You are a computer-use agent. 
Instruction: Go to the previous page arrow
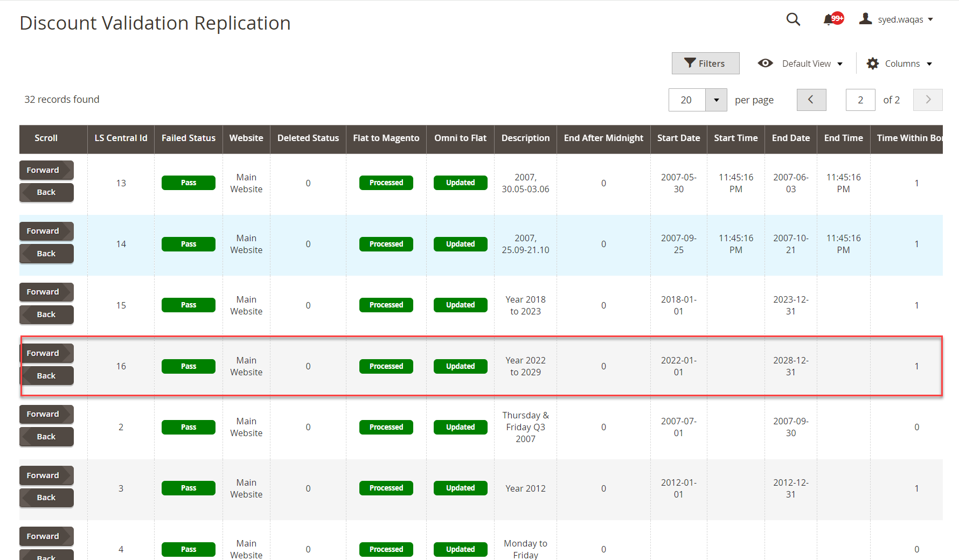[x=811, y=100]
